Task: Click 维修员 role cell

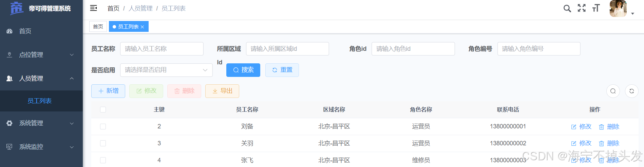Action: [421, 160]
